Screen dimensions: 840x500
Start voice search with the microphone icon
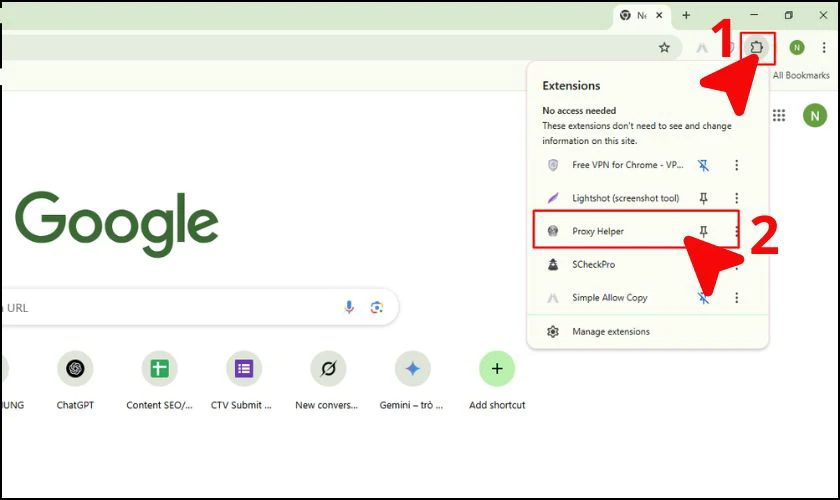coord(349,308)
